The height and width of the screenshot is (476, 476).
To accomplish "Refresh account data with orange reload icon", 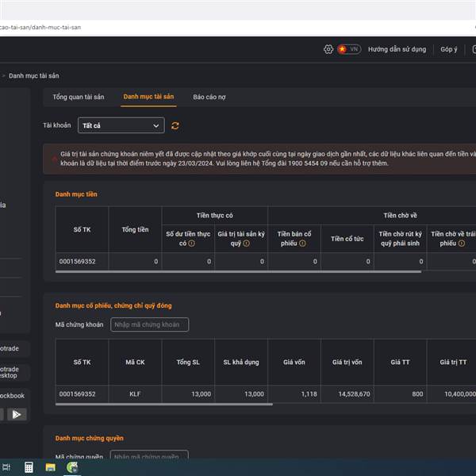I will pos(175,125).
